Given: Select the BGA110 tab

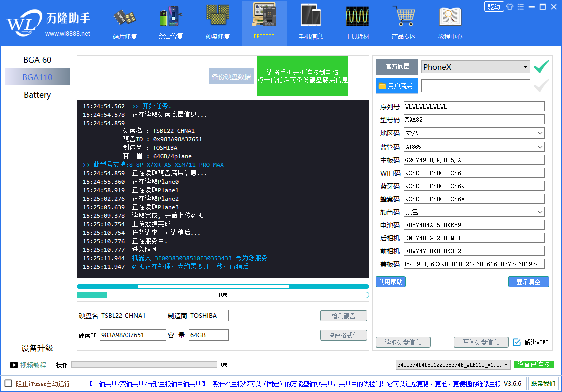Looking at the screenshot, I should coord(37,77).
